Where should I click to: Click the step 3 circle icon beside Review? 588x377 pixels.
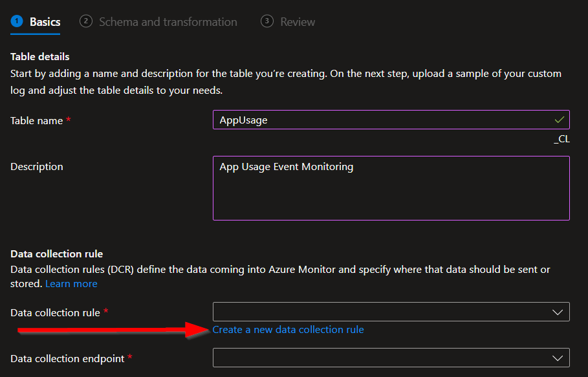(267, 21)
